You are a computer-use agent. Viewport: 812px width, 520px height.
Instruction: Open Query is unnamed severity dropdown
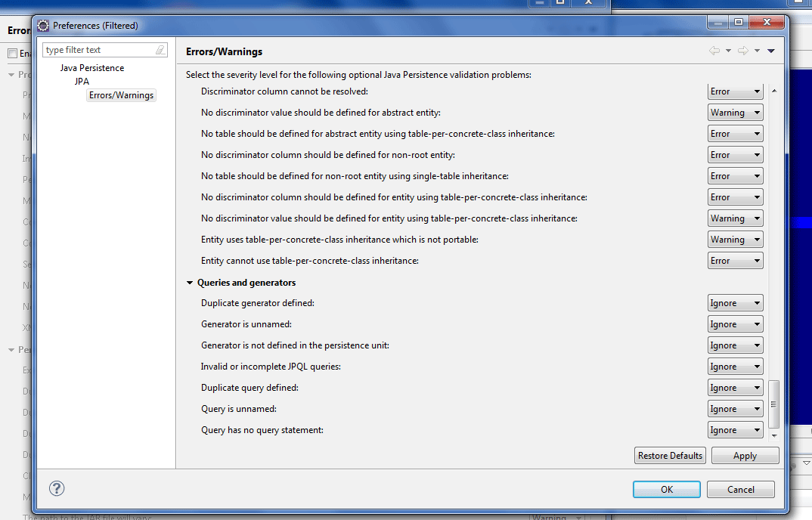tap(736, 409)
